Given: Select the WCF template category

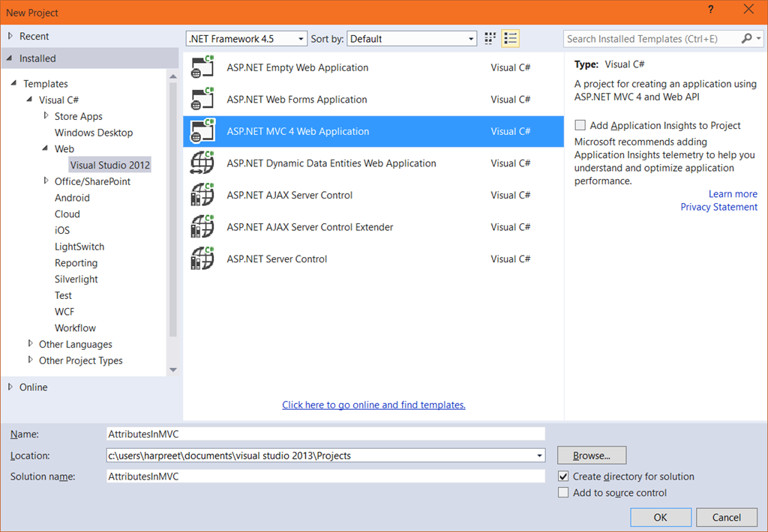Looking at the screenshot, I should coord(64,312).
